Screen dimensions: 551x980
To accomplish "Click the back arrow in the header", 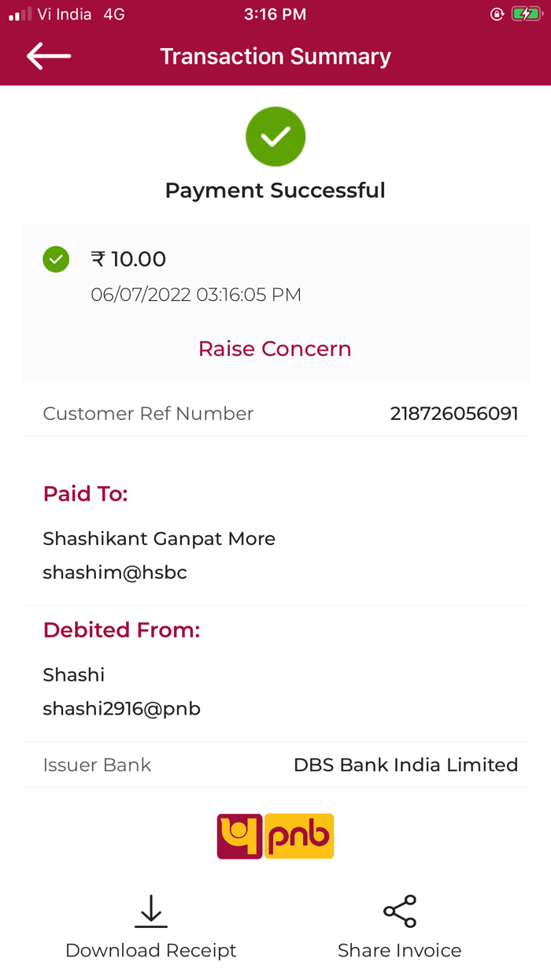I will click(47, 56).
